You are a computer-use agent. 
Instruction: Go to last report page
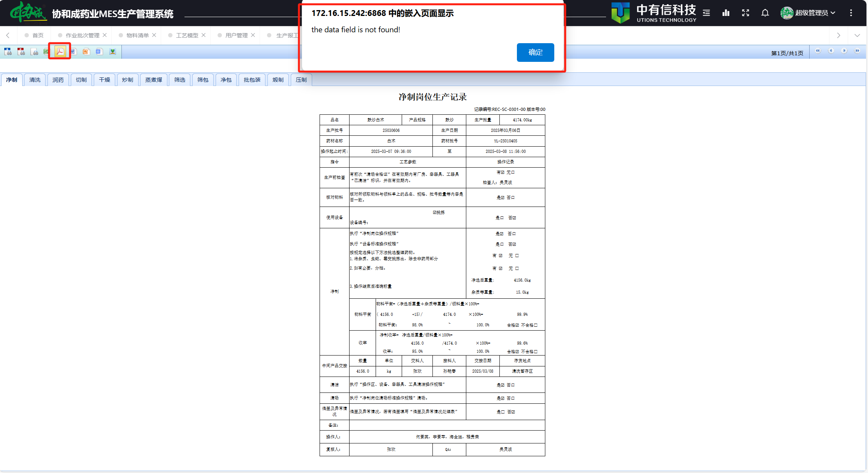pyautogui.click(x=857, y=51)
